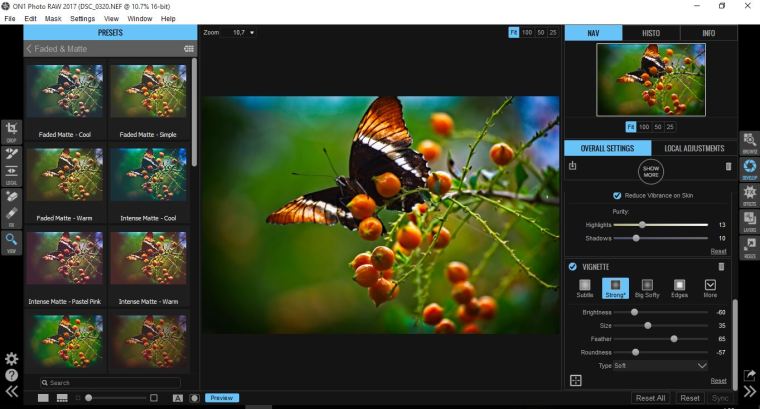Click the Reset All button

(650, 398)
